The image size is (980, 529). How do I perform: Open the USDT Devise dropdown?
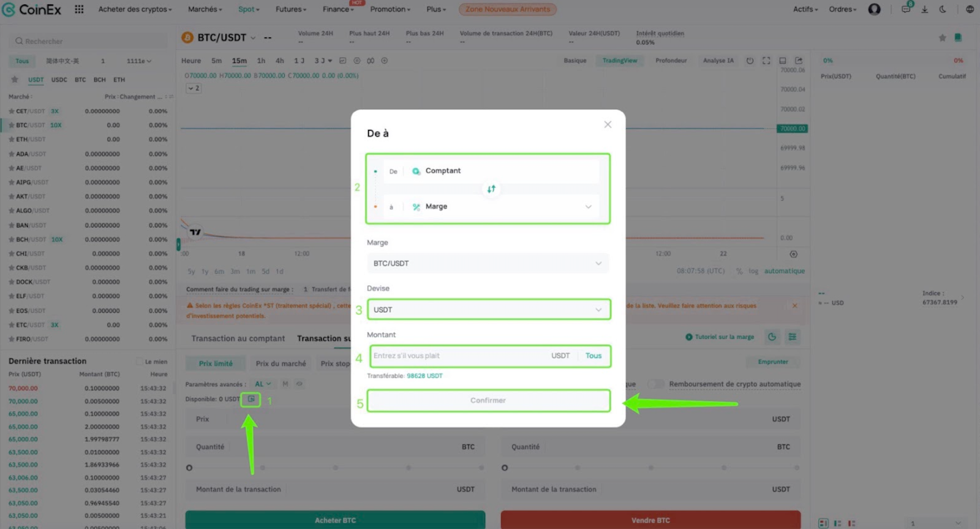[x=489, y=310]
